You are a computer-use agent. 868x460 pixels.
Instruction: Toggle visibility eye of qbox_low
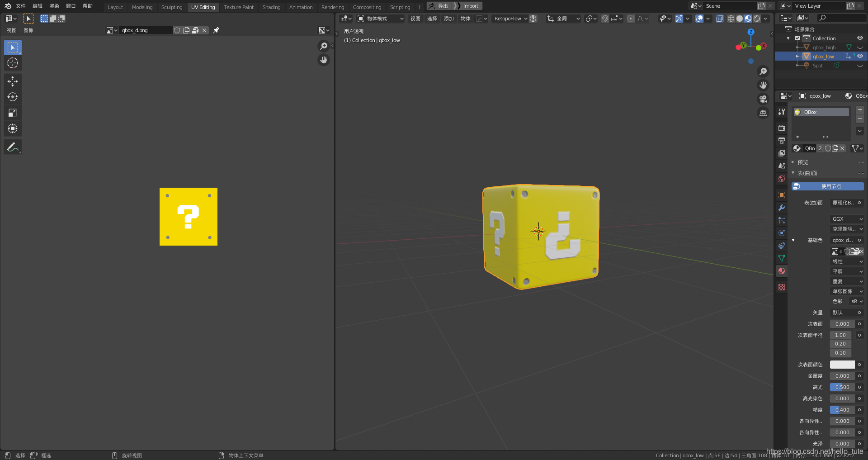860,56
